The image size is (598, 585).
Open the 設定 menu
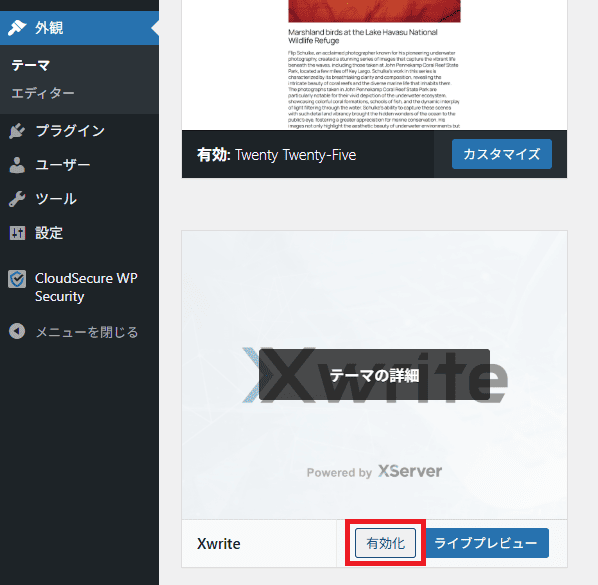click(x=79, y=233)
